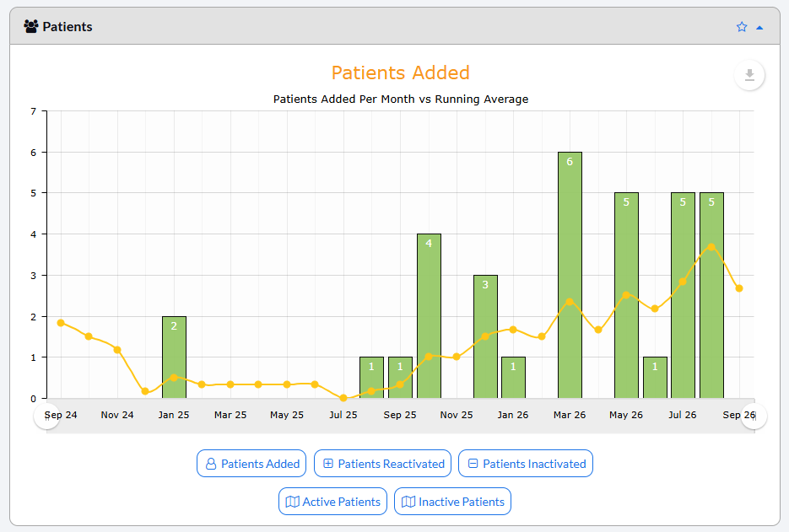Click the bar labeled 4 after Sep 25
Screen dimensions: 789x532
pos(429,316)
